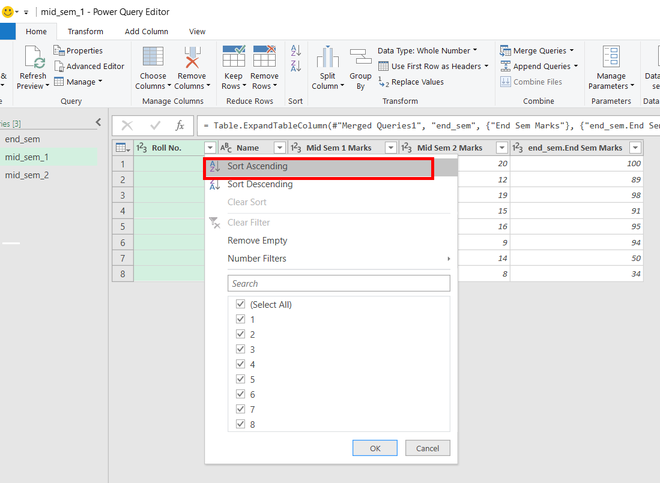Select the end_sem query

[49, 139]
